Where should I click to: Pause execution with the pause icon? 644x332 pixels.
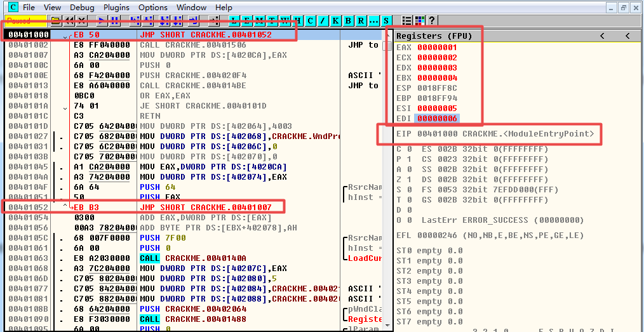click(114, 20)
